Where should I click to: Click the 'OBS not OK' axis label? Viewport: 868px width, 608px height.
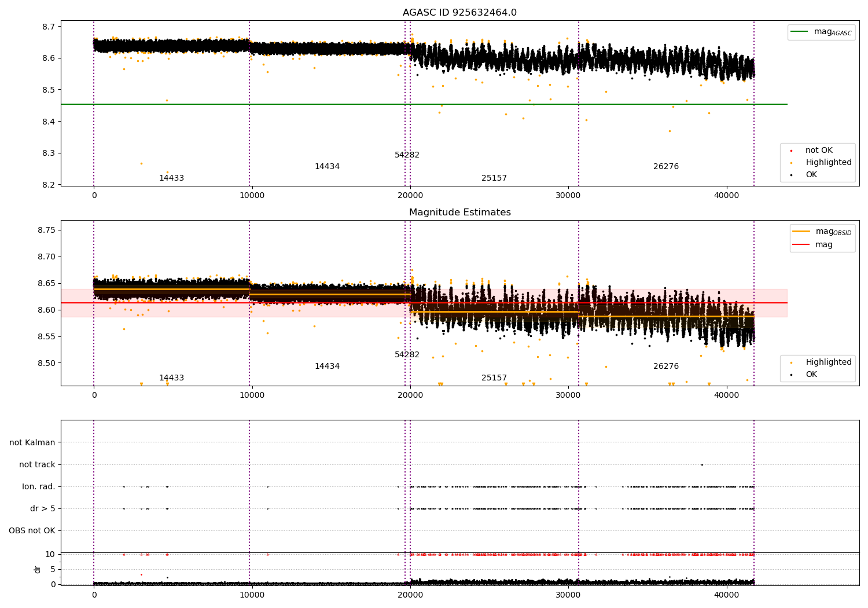tap(32, 531)
